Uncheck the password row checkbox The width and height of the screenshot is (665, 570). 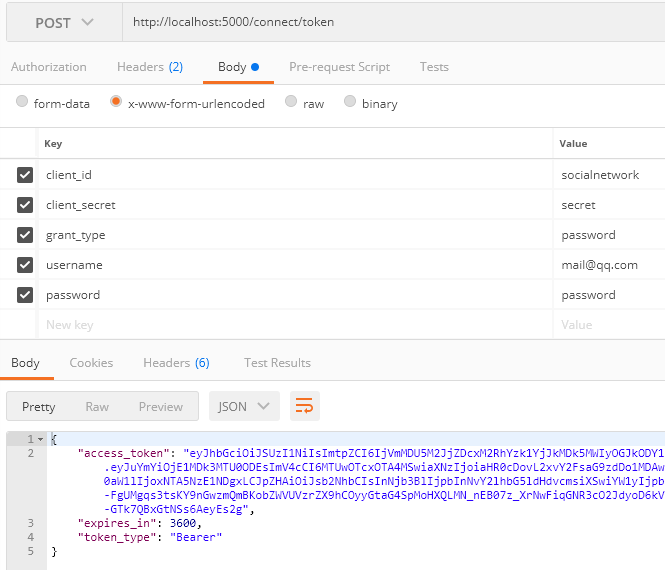25,295
